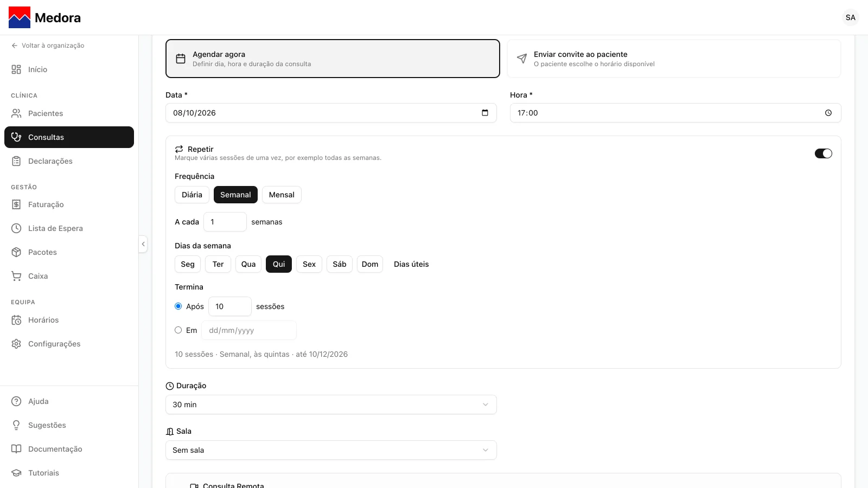
Task: Toggle Qua weekday button
Action: 248,264
